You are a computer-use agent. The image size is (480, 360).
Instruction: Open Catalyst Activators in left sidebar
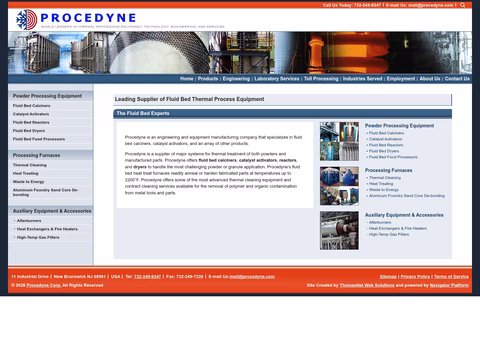pyautogui.click(x=31, y=114)
